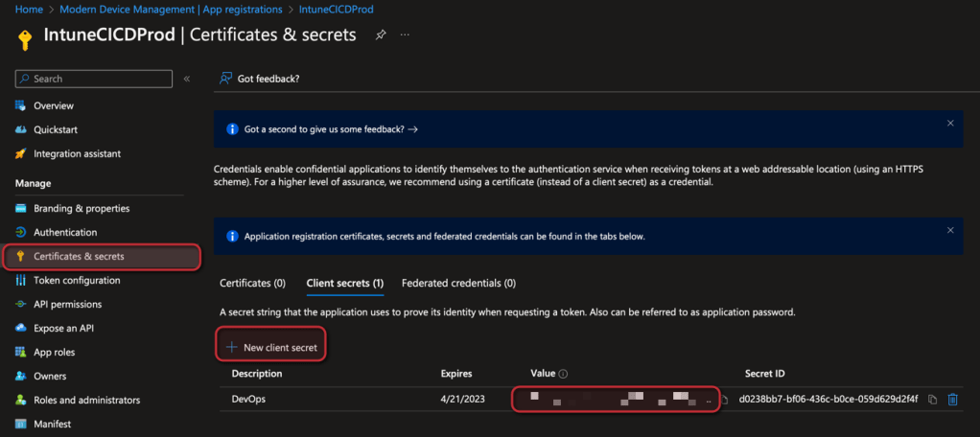Dismiss the feedback banner
The height and width of the screenshot is (437, 980).
950,124
